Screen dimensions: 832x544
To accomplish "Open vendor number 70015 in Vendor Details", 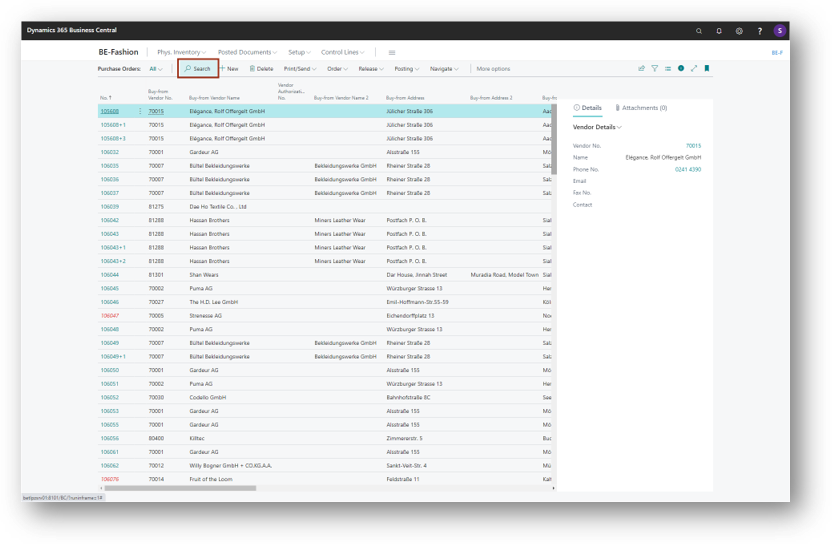I will pos(693,145).
